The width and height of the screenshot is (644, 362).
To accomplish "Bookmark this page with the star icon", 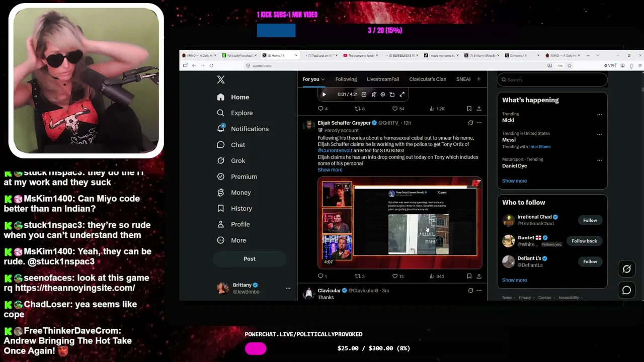I will (569, 65).
